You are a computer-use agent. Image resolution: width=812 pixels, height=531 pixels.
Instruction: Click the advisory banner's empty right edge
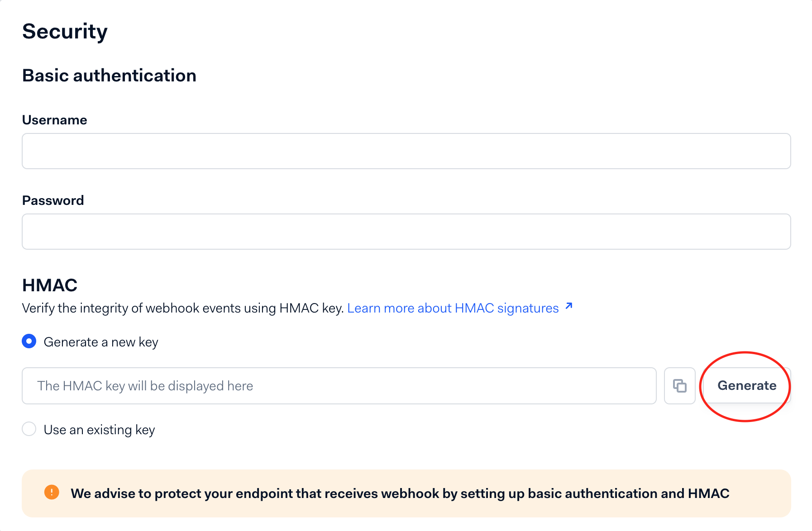[765, 493]
